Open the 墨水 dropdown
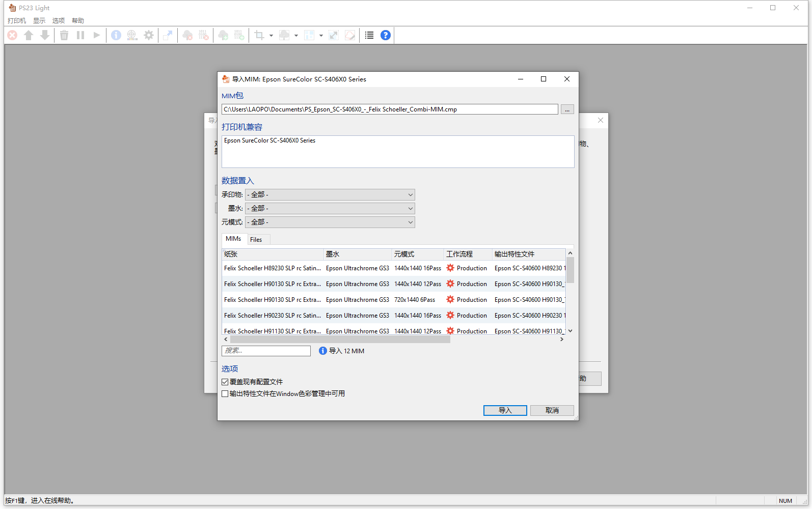 click(330, 209)
